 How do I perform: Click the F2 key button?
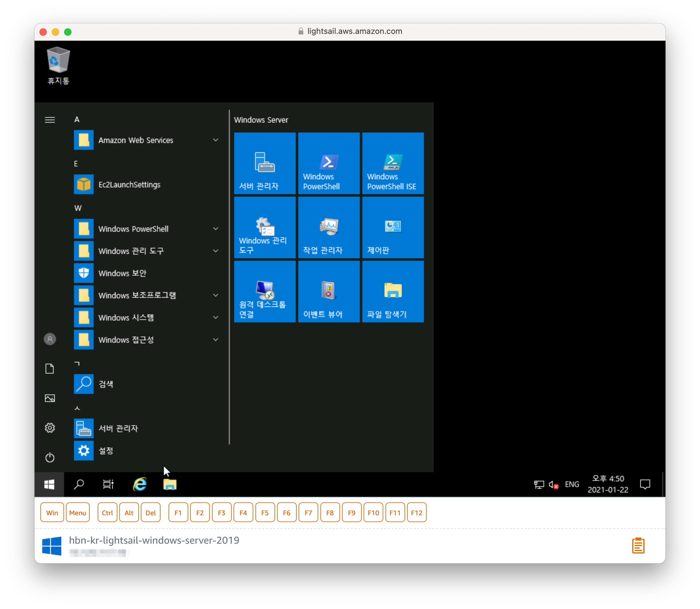[200, 513]
